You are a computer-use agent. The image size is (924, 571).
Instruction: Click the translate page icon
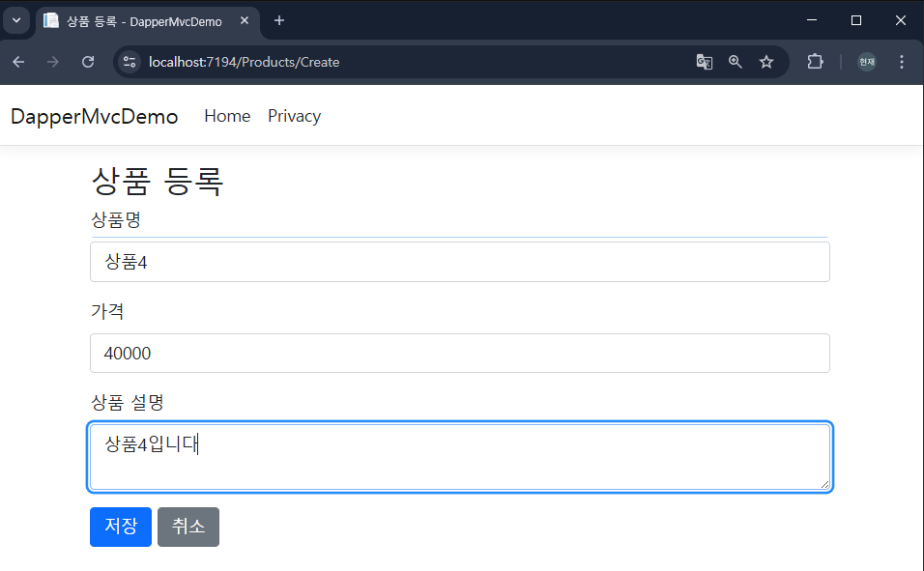coord(705,62)
